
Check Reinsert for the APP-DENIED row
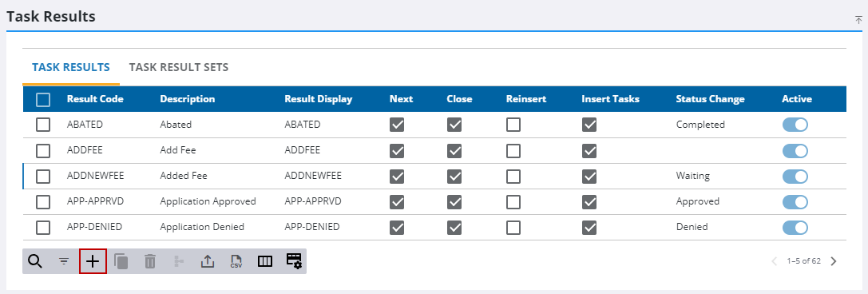coord(513,227)
